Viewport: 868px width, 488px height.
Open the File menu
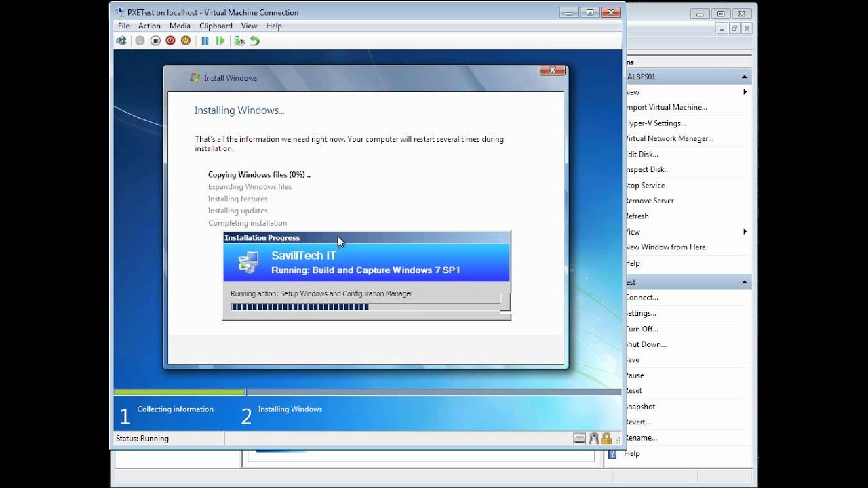point(123,26)
